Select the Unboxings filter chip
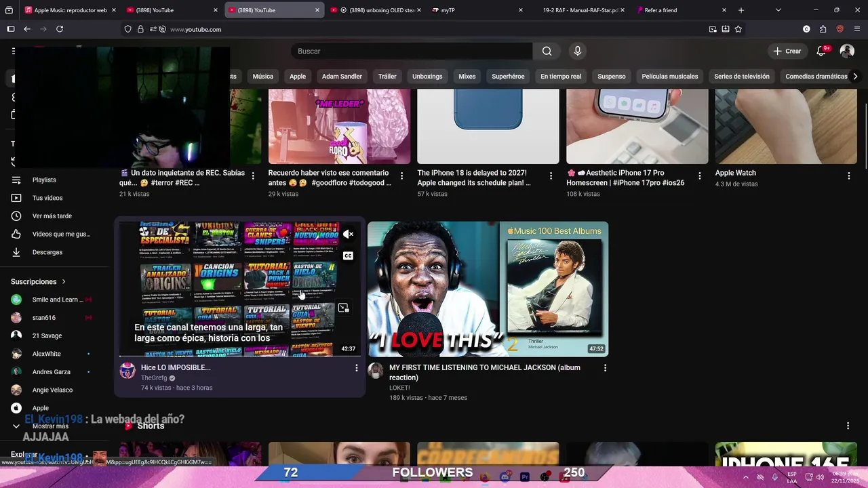This screenshot has width=868, height=488. tap(427, 77)
